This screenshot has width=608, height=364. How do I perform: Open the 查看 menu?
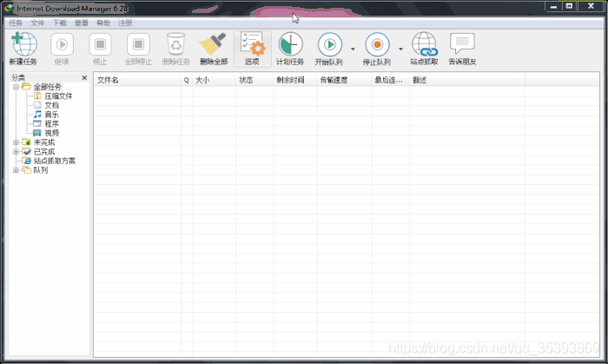pos(82,23)
